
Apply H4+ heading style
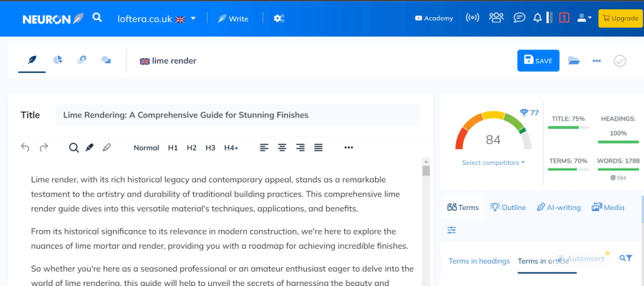tap(231, 148)
